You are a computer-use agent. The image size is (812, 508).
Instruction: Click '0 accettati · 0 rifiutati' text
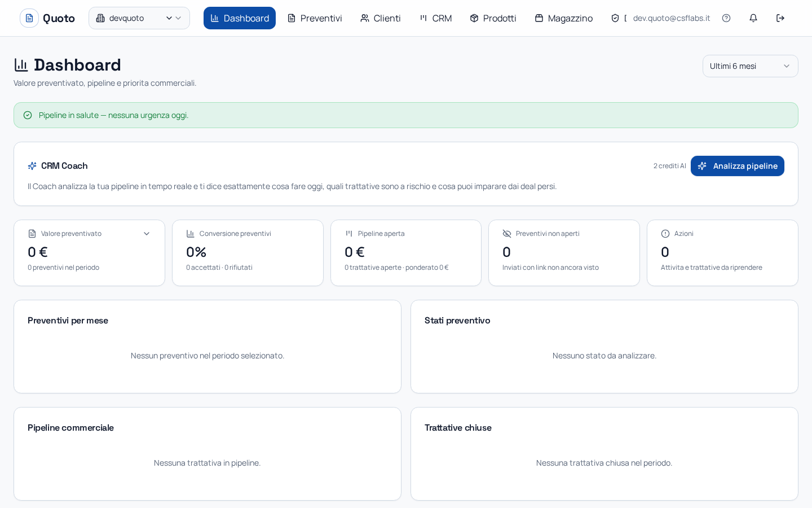tap(219, 268)
